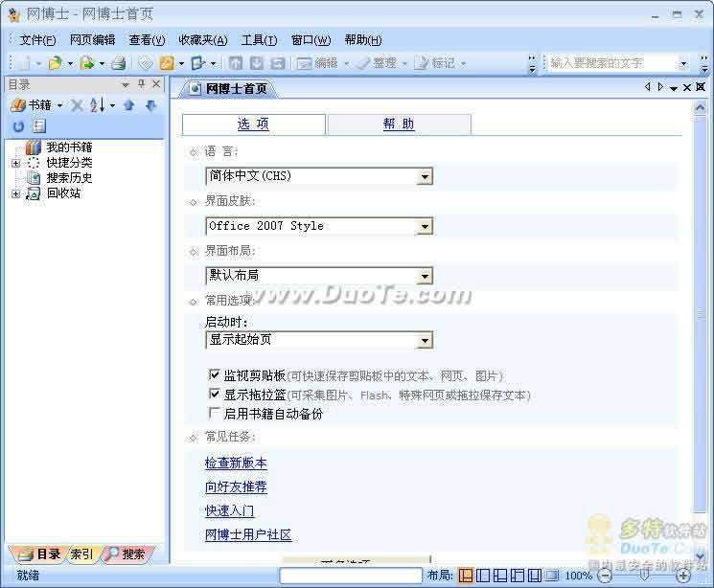Open the 目录 panel header dropdown arrow
This screenshot has width=714, height=588.
point(126,84)
